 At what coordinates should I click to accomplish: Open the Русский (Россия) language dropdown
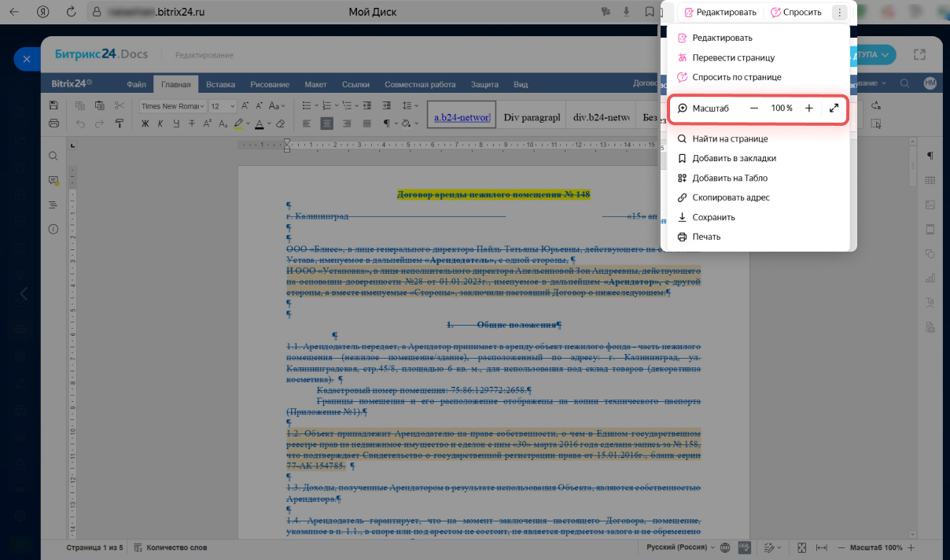tap(680, 547)
